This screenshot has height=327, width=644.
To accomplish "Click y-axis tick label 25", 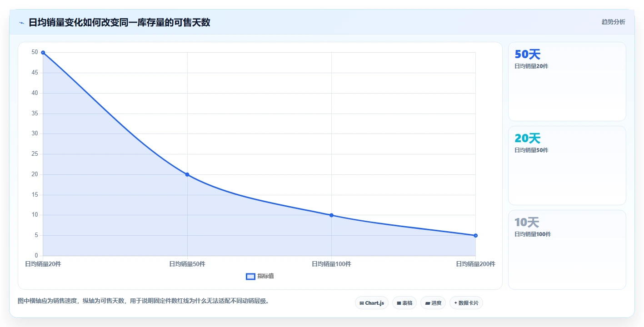I will point(35,154).
